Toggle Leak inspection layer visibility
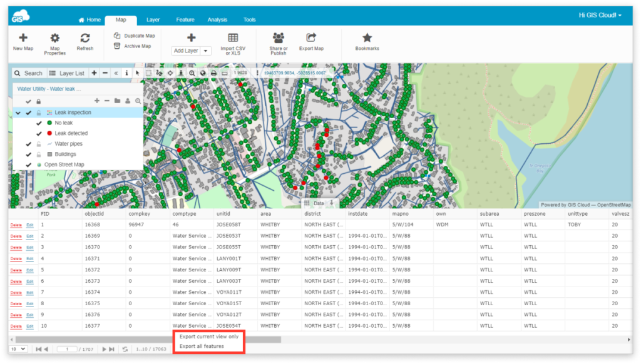This screenshot has height=364, width=641. (28, 113)
